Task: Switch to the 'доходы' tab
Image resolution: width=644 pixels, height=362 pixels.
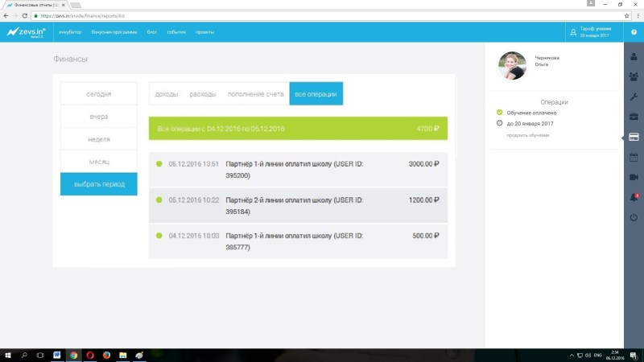Action: (167, 94)
